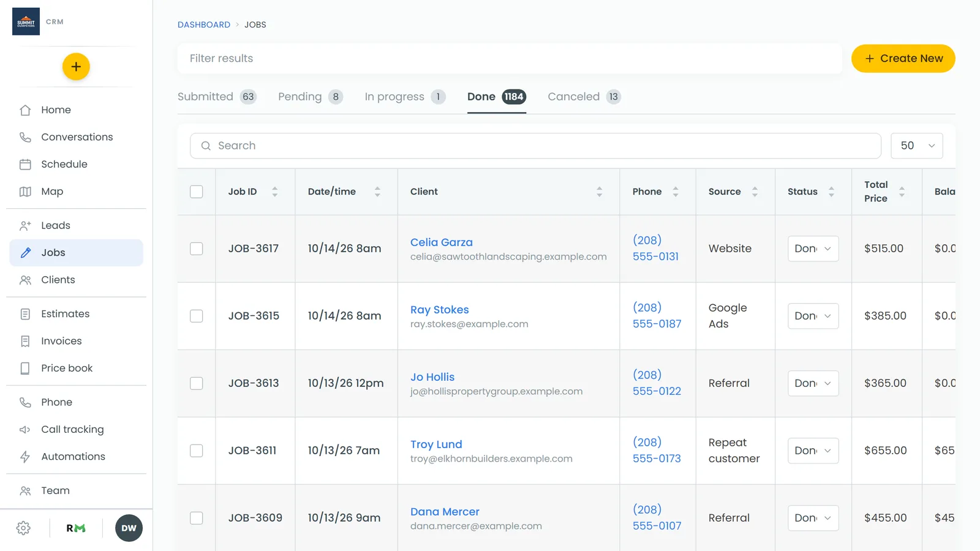Check the box for JOB-3617
This screenshot has width=980, height=551.
[x=197, y=249]
